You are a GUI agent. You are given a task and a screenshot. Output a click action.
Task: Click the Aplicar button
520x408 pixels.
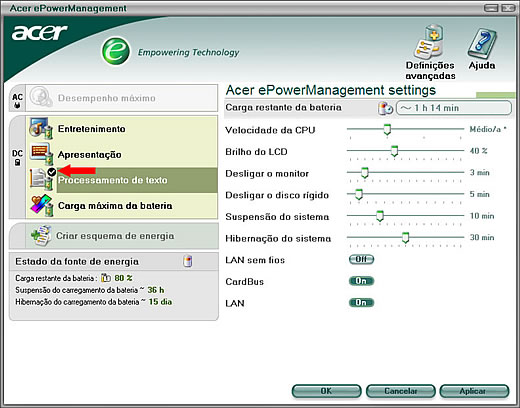tap(474, 391)
